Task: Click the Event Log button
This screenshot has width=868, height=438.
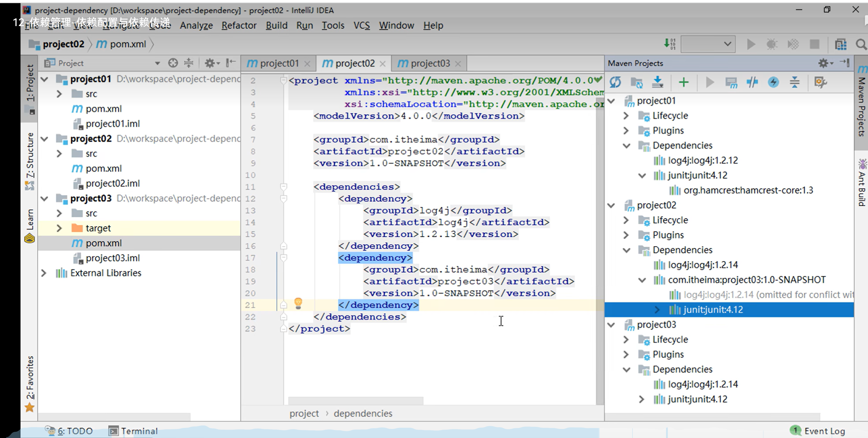Action: click(x=818, y=431)
